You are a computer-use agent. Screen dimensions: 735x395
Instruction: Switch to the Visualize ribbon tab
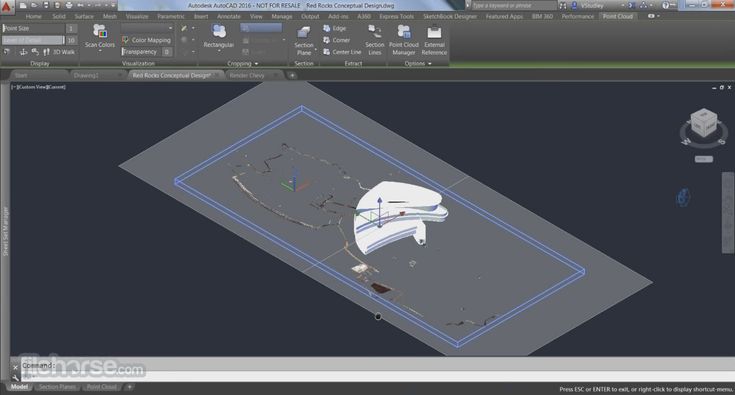pos(137,16)
